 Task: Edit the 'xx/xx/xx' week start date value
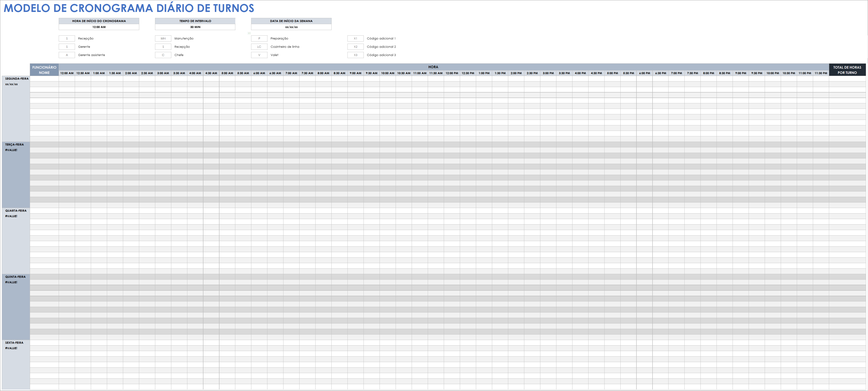tap(291, 27)
